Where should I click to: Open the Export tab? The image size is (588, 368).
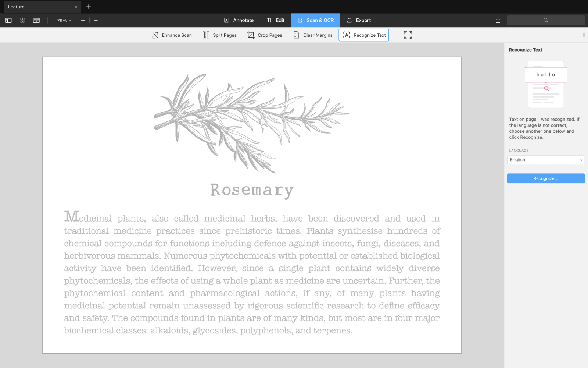point(359,20)
